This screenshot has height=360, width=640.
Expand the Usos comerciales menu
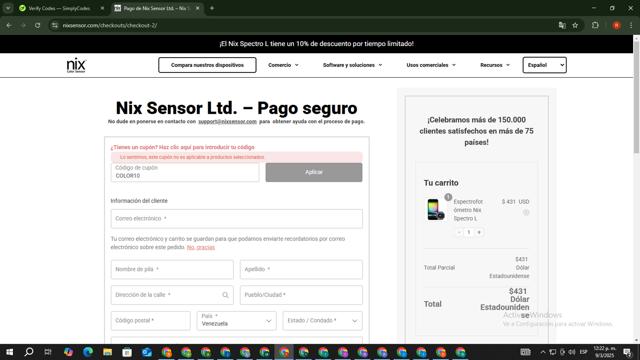click(x=431, y=65)
